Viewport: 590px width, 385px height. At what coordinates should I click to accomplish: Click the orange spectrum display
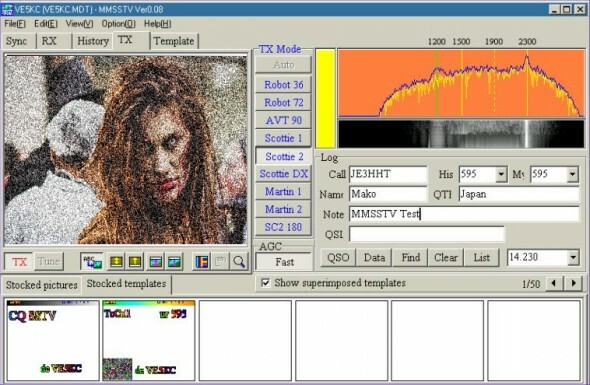[x=461, y=83]
